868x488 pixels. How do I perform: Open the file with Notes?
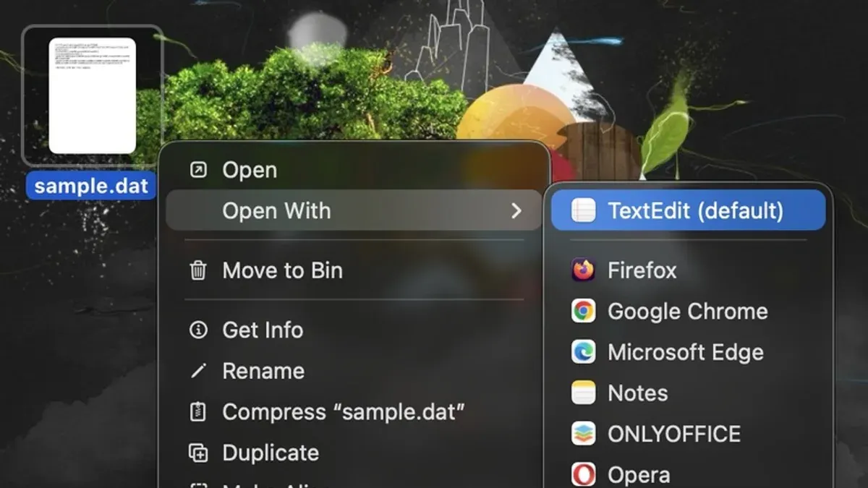point(688,393)
